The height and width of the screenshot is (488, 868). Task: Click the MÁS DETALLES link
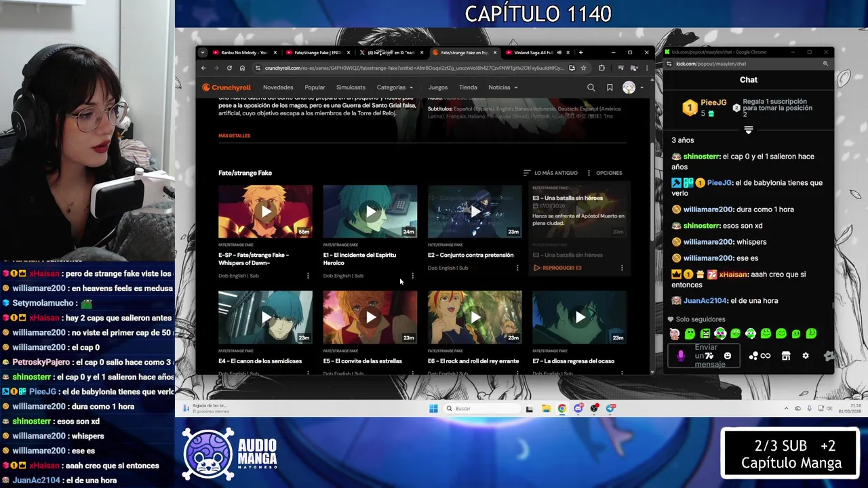coord(234,136)
